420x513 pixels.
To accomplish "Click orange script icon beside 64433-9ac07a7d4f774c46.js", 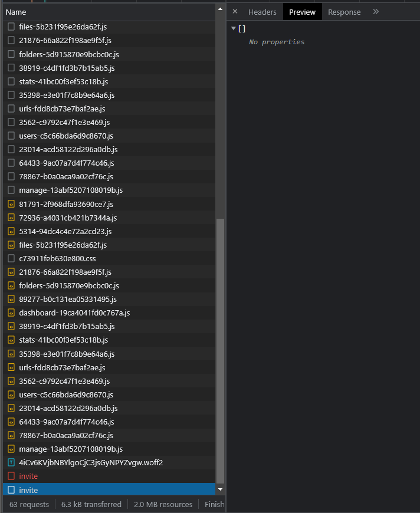I will pos(11,422).
